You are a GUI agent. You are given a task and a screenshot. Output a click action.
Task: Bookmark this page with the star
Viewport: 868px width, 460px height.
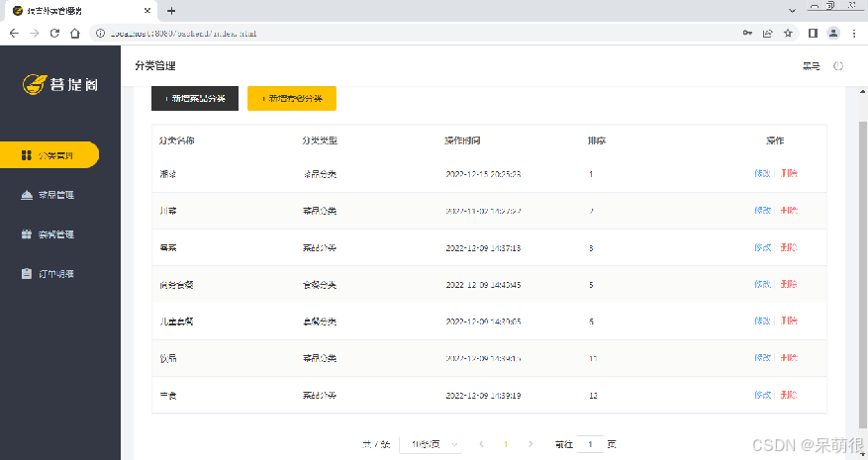point(788,34)
